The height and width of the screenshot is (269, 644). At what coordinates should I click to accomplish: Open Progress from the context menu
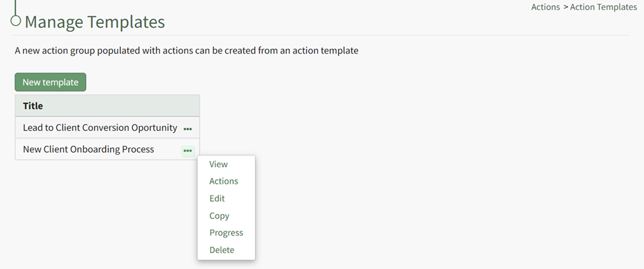point(226,233)
